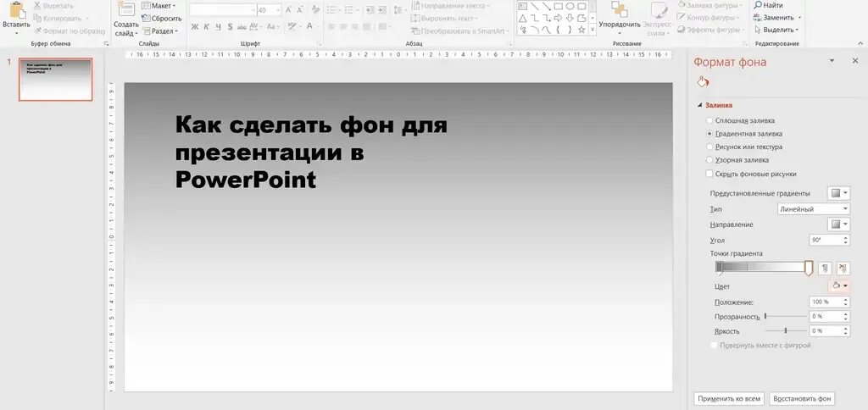The width and height of the screenshot is (868, 410).
Task: Open Формат фона pane options arrow
Action: click(831, 60)
